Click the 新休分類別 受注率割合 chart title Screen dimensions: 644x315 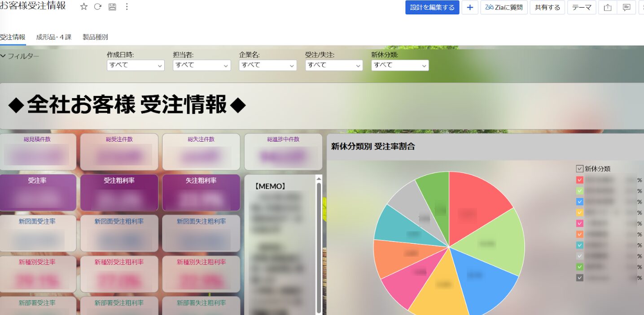click(373, 147)
